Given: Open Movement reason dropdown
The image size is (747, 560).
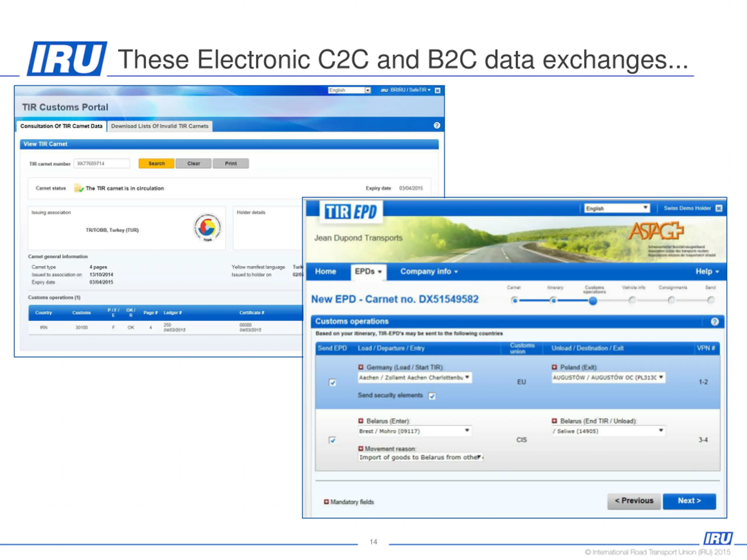Looking at the screenshot, I should click(421, 457).
